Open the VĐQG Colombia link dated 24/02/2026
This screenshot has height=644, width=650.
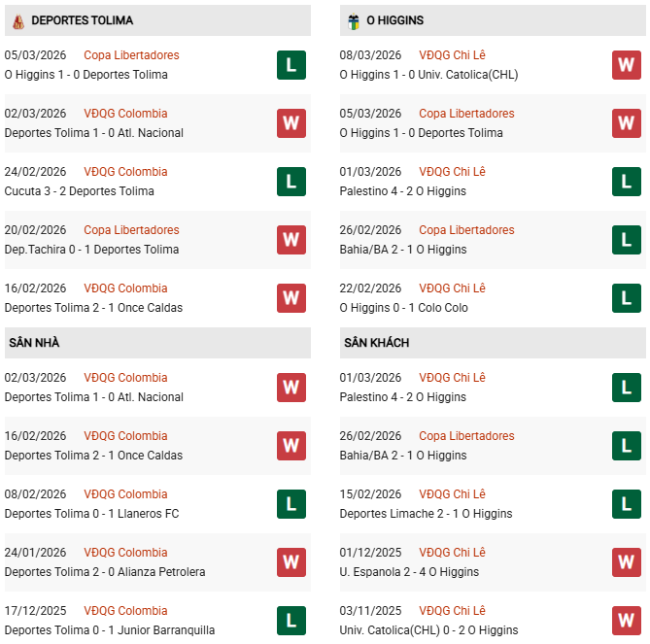click(x=125, y=172)
